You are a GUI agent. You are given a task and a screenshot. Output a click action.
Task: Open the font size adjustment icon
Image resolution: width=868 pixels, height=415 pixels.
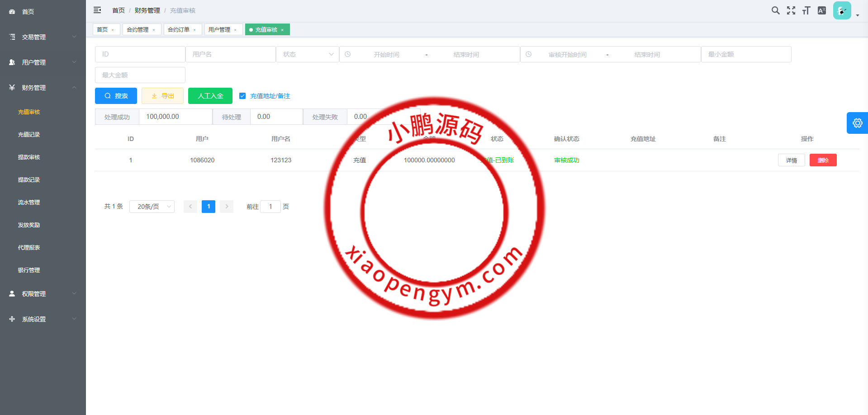coord(806,10)
